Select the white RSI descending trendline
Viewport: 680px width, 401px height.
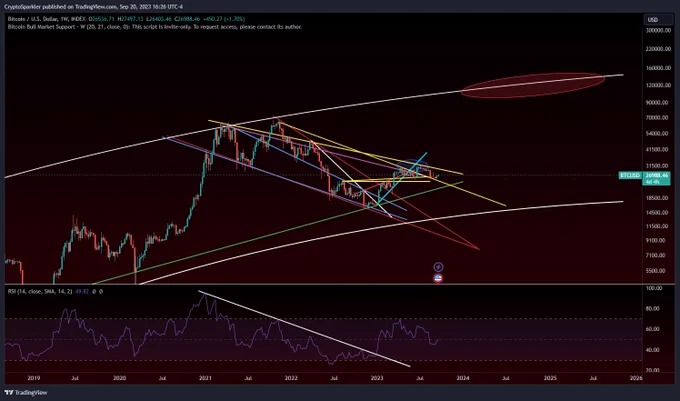[x=304, y=329]
